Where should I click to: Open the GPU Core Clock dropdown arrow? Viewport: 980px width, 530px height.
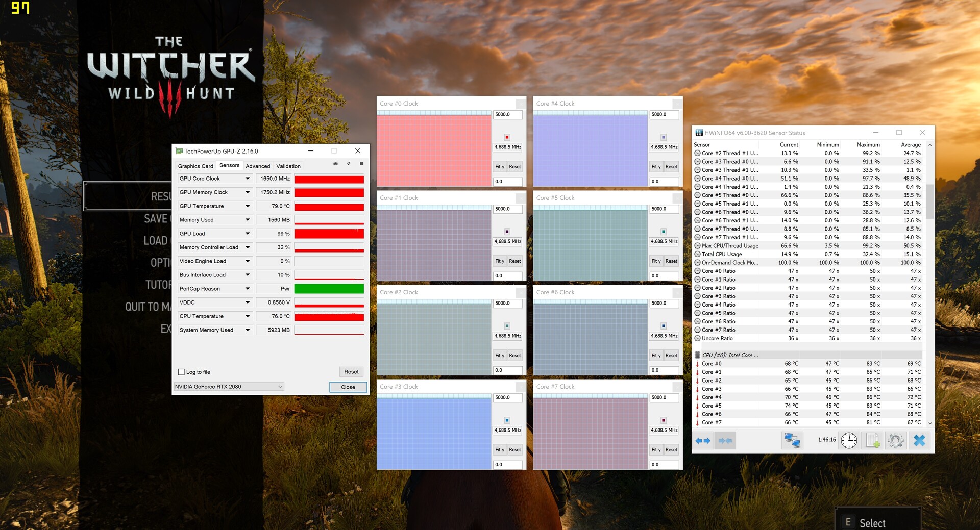click(x=248, y=179)
